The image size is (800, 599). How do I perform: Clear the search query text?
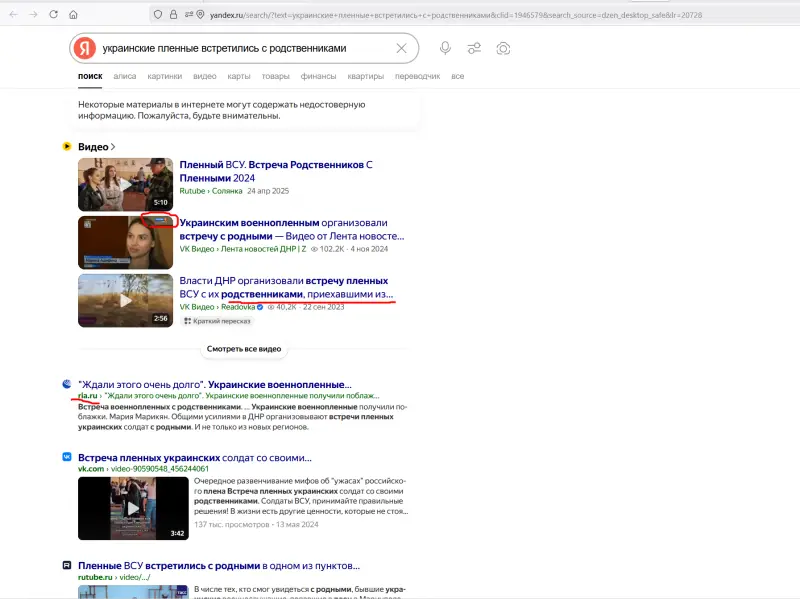tap(402, 48)
